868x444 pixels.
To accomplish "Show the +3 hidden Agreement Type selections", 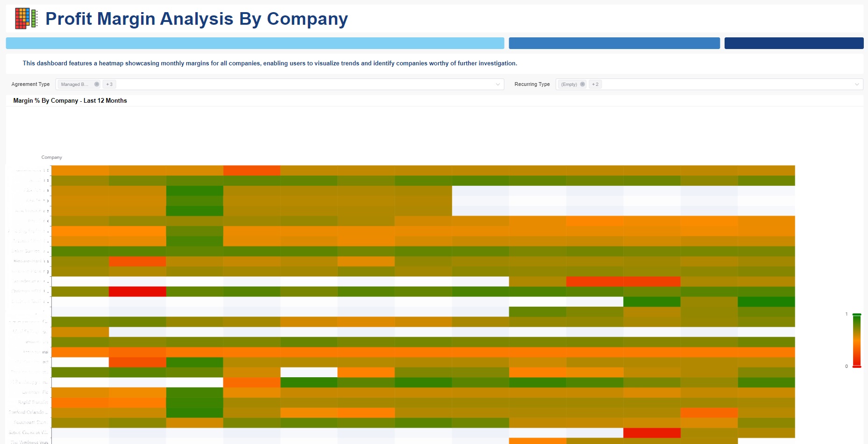I will coord(109,85).
